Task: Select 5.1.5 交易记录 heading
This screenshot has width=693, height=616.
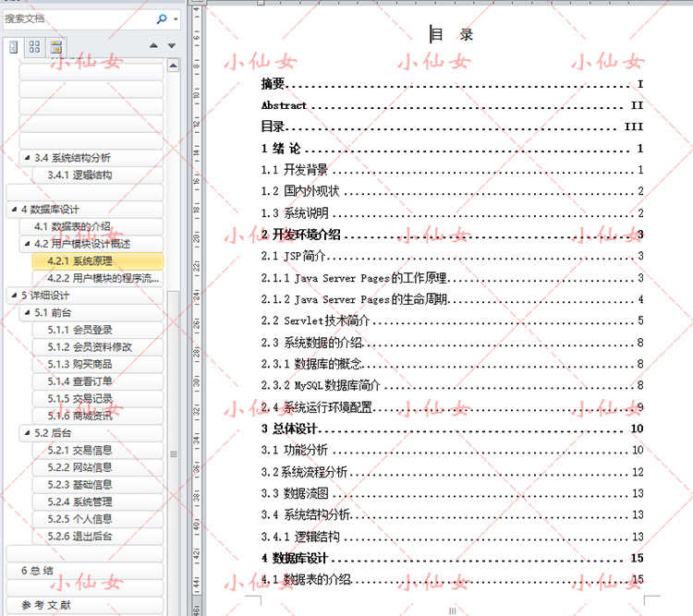Action: [97, 399]
